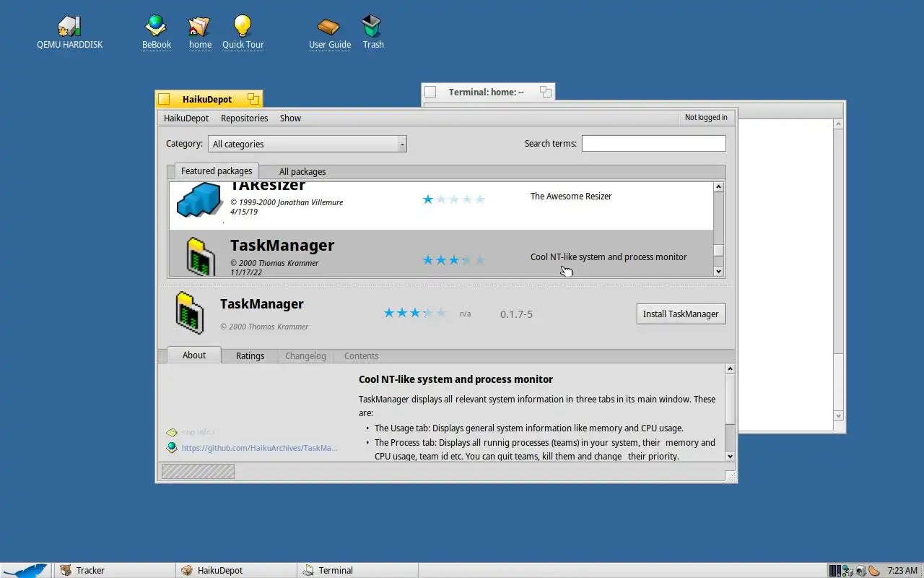Click the Terminal window scroll up arrow

pyautogui.click(x=838, y=124)
